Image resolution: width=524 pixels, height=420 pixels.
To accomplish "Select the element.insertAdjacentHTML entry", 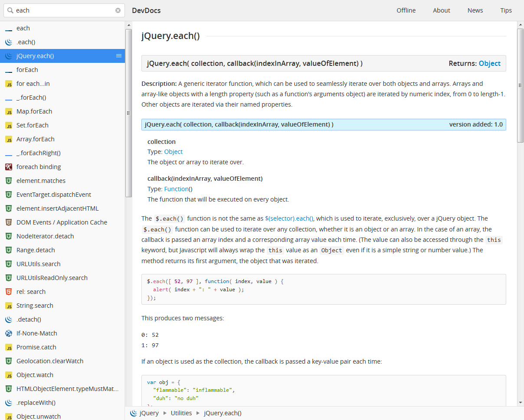I will pos(62,208).
